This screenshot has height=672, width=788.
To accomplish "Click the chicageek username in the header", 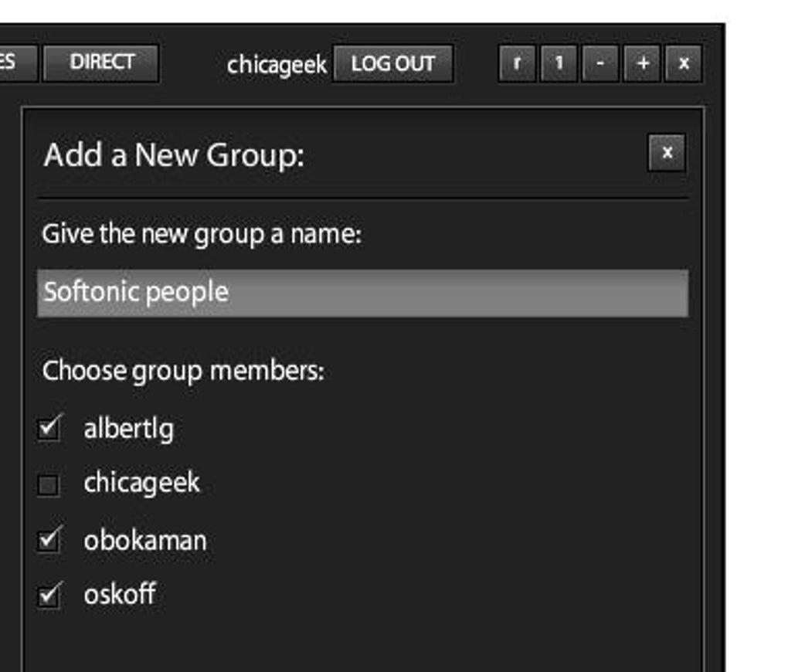I will tap(277, 65).
